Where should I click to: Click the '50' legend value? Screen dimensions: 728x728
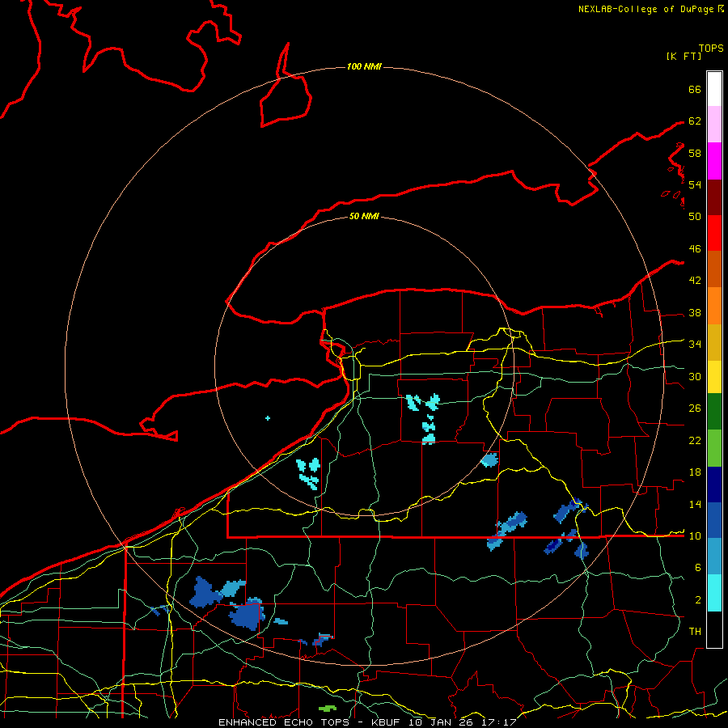pos(695,216)
